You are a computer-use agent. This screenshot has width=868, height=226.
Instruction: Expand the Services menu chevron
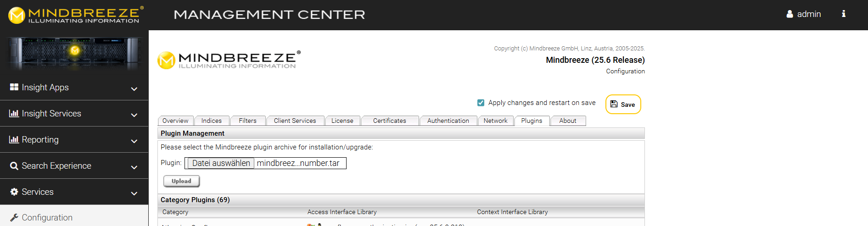click(134, 193)
